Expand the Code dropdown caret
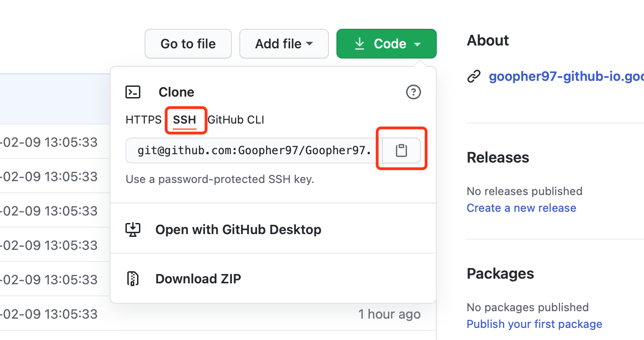 click(417, 44)
